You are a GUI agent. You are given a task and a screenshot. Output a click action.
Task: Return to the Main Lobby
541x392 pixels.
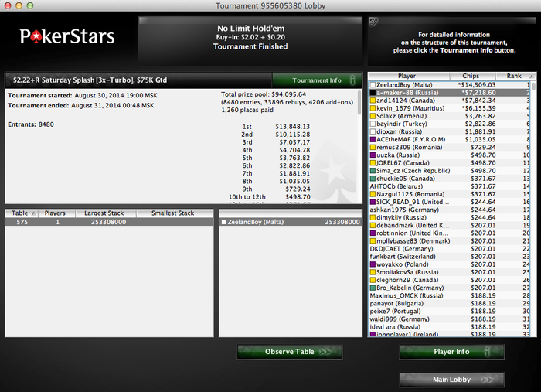click(451, 380)
